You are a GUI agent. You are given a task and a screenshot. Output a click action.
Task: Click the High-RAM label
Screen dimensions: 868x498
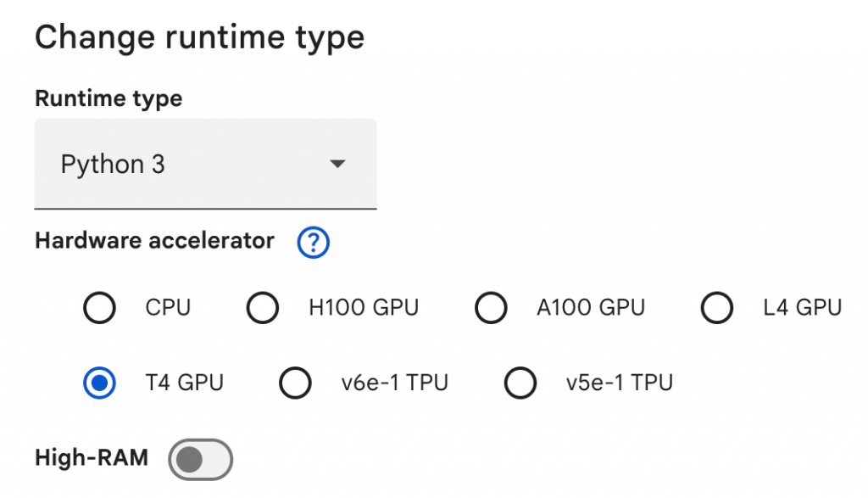(90, 459)
